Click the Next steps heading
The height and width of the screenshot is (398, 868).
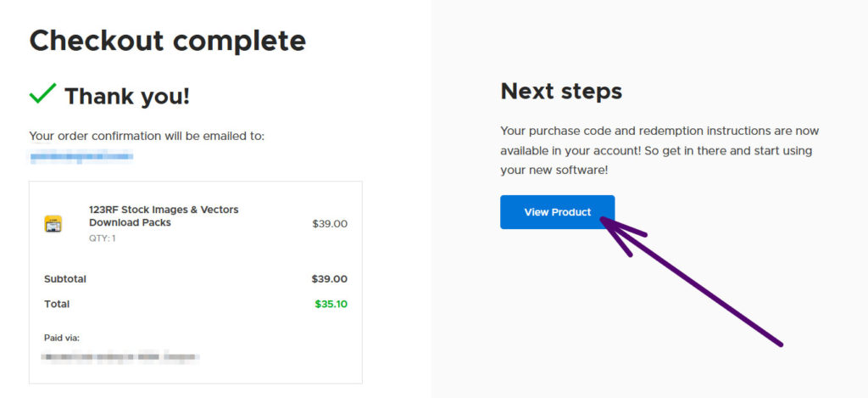(561, 91)
